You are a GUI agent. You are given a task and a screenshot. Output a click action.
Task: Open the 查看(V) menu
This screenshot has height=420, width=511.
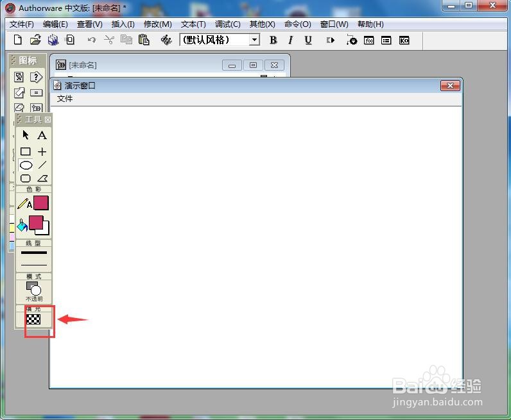tap(90, 24)
